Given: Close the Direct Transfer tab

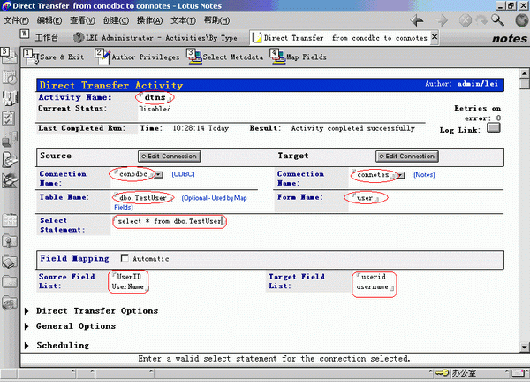Looking at the screenshot, I should 435,37.
